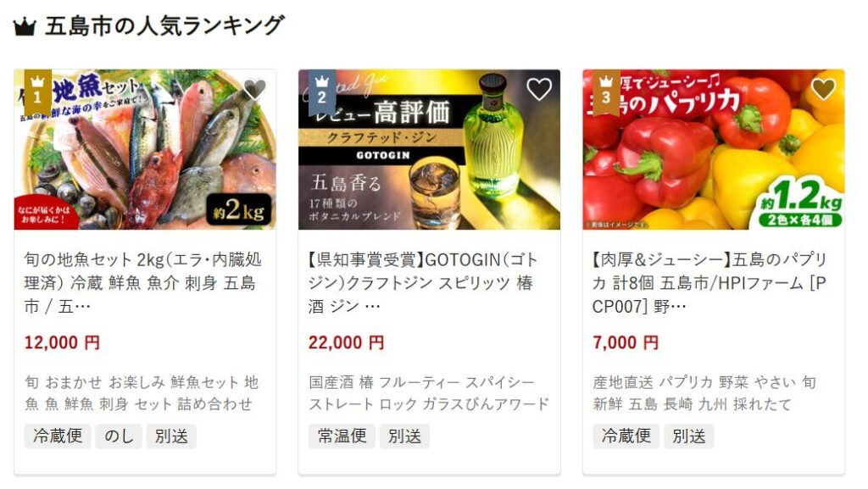The height and width of the screenshot is (489, 868).
Task: Click the crown icon beside 五島市の人気ランキング
Action: pos(25,26)
